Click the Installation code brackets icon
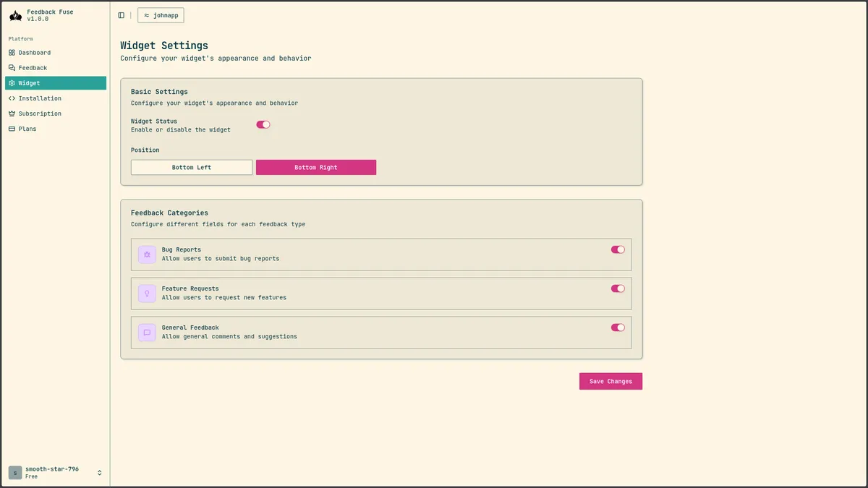 click(12, 98)
